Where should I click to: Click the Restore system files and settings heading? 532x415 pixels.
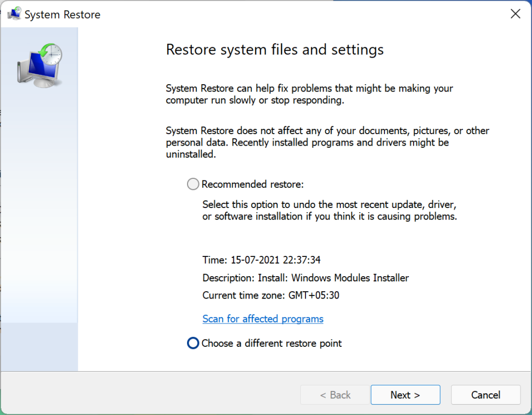pyautogui.click(x=274, y=49)
